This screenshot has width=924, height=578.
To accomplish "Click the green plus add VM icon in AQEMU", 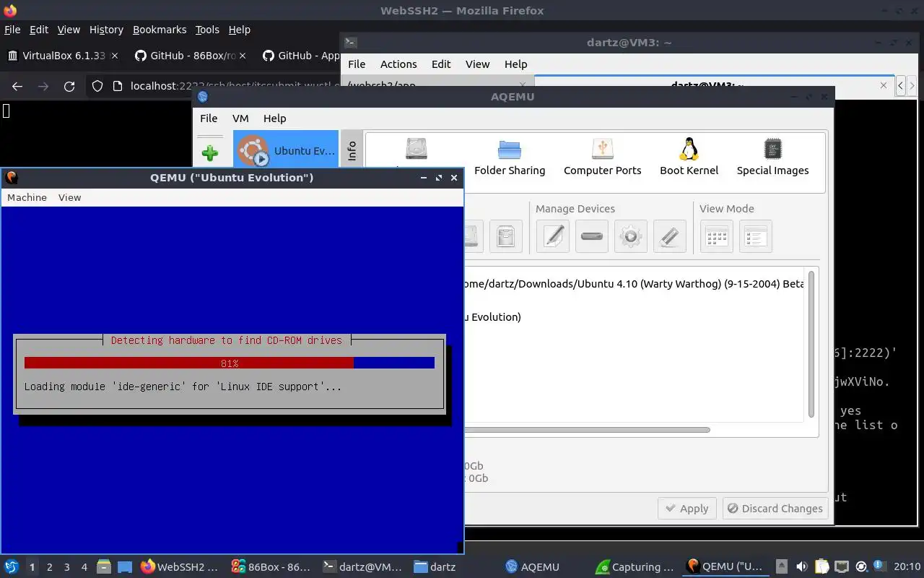I will pos(210,153).
